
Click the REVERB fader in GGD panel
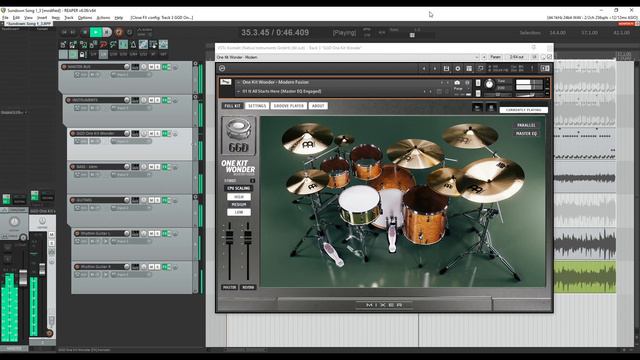248,237
